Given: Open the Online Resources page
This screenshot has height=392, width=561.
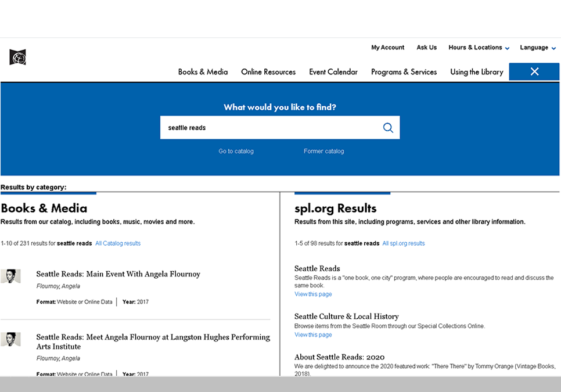Looking at the screenshot, I should (x=268, y=72).
